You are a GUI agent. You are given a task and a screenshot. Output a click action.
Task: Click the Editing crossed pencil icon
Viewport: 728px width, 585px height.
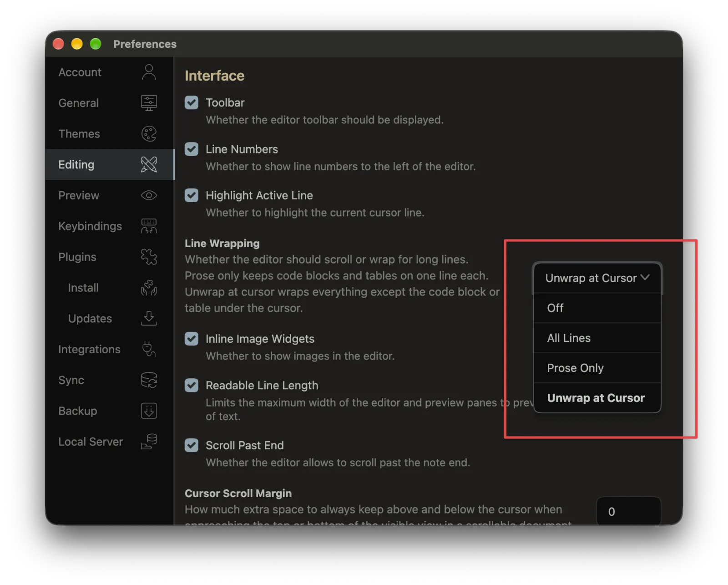(x=149, y=164)
